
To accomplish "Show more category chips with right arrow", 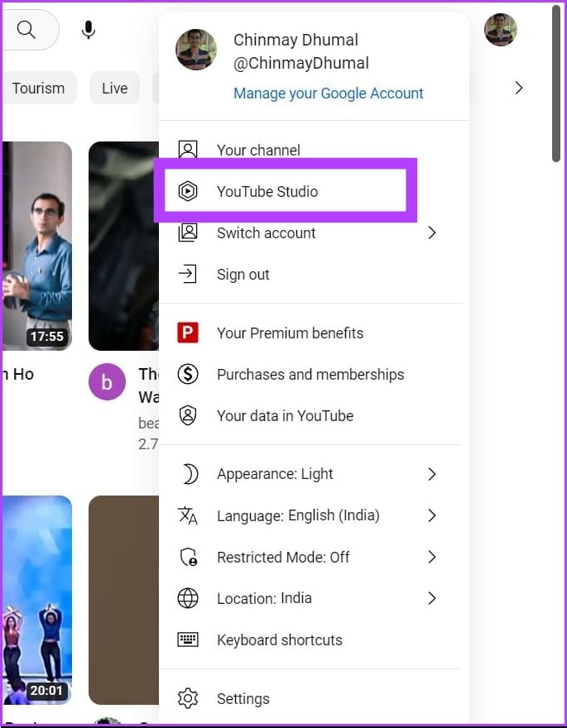I will point(519,88).
